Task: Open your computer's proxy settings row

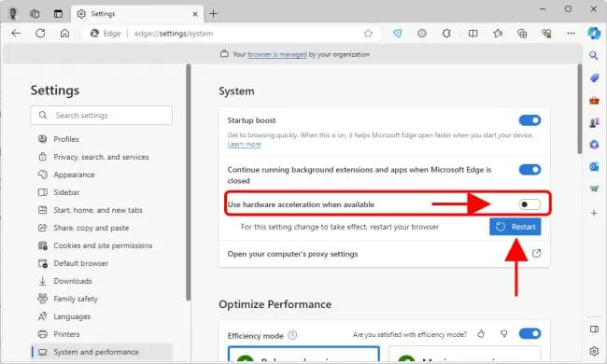Action: (x=384, y=254)
